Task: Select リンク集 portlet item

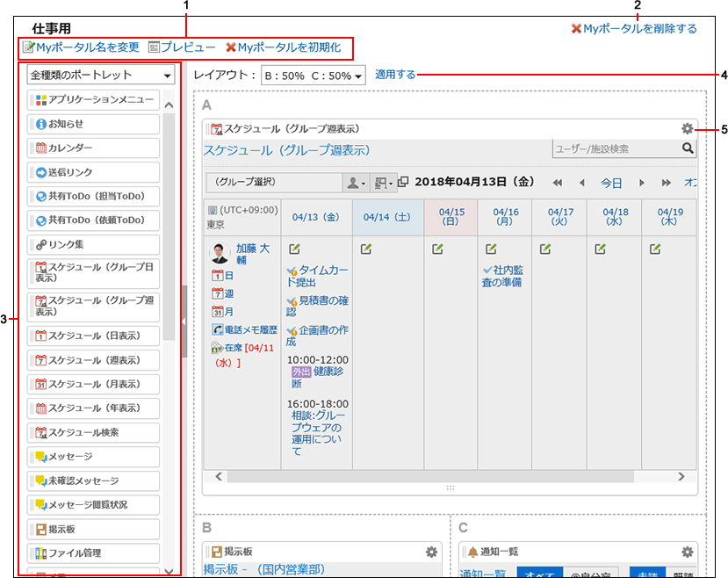Action: point(93,245)
